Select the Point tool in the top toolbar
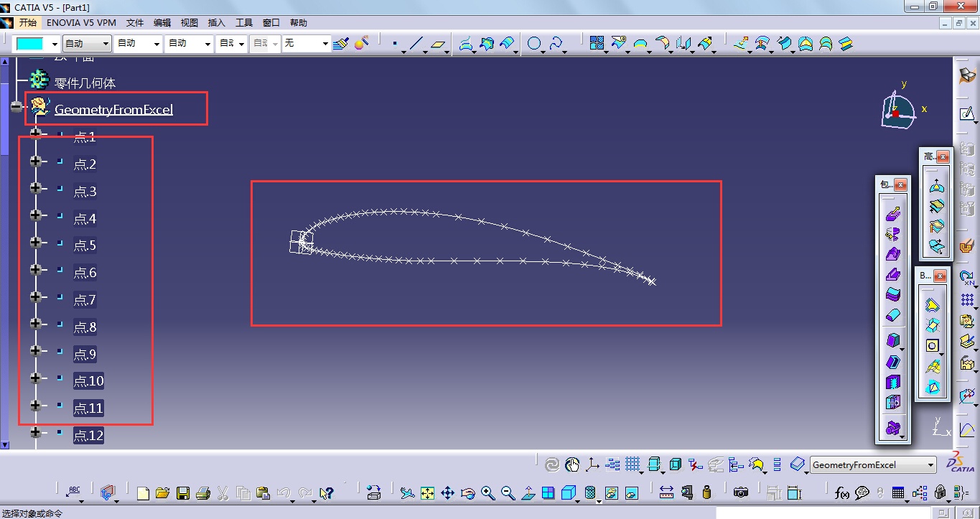 click(x=395, y=44)
